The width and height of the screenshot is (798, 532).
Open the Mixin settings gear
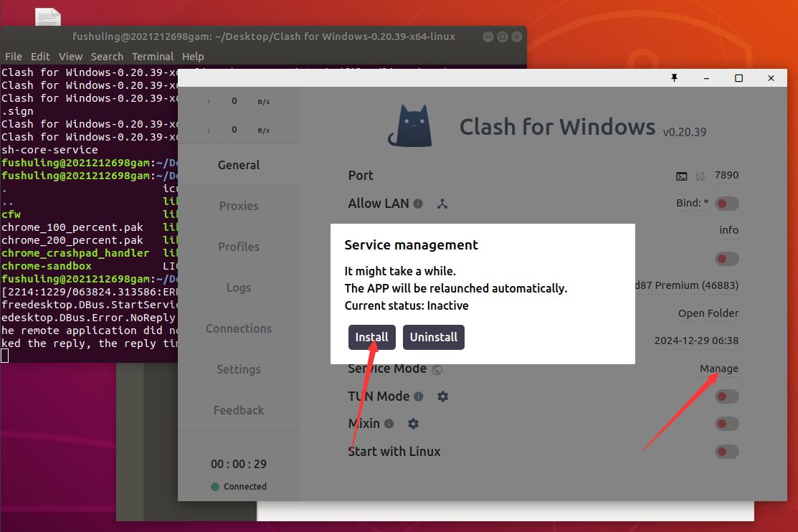[413, 423]
